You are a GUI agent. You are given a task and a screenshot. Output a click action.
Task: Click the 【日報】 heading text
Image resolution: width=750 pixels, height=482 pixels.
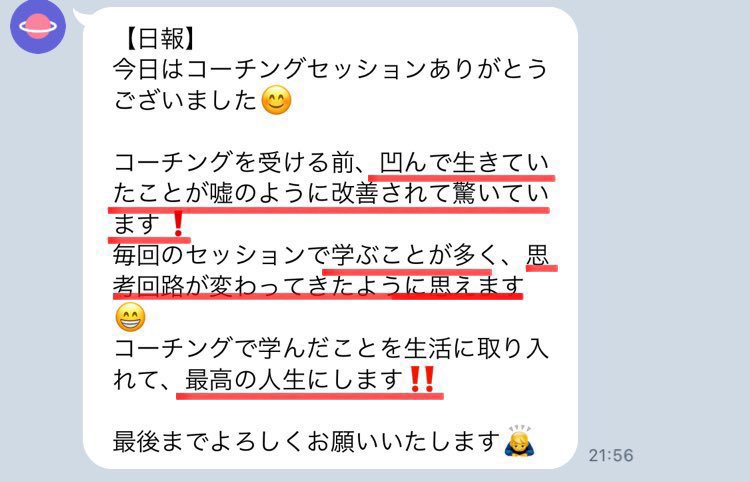point(160,38)
